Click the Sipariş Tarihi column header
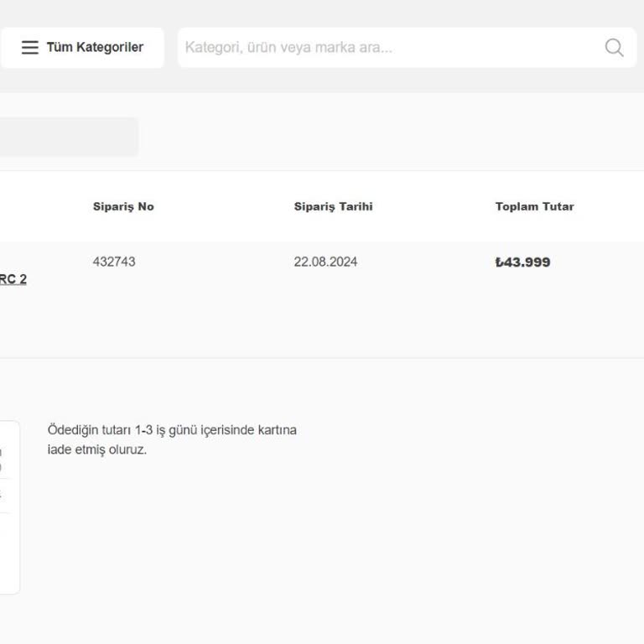Screen dimensions: 644x644 (x=333, y=206)
